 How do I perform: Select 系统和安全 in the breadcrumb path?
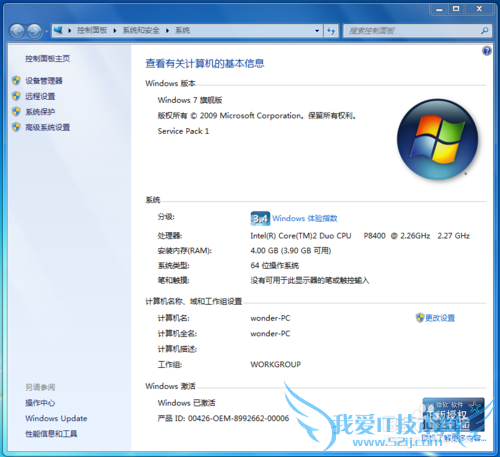[141, 31]
